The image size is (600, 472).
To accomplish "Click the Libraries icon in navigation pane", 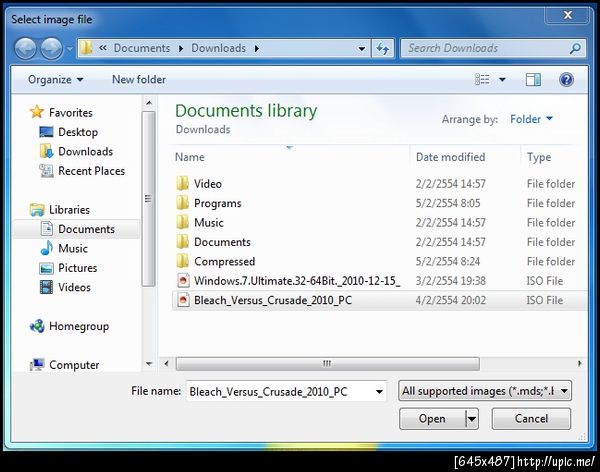I will coord(37,209).
